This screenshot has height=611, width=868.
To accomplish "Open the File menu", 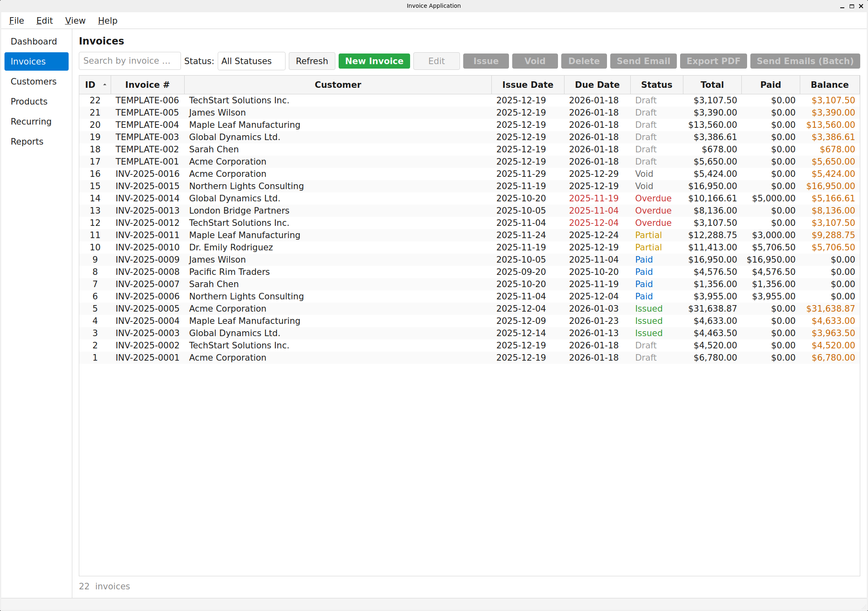I will coord(16,20).
